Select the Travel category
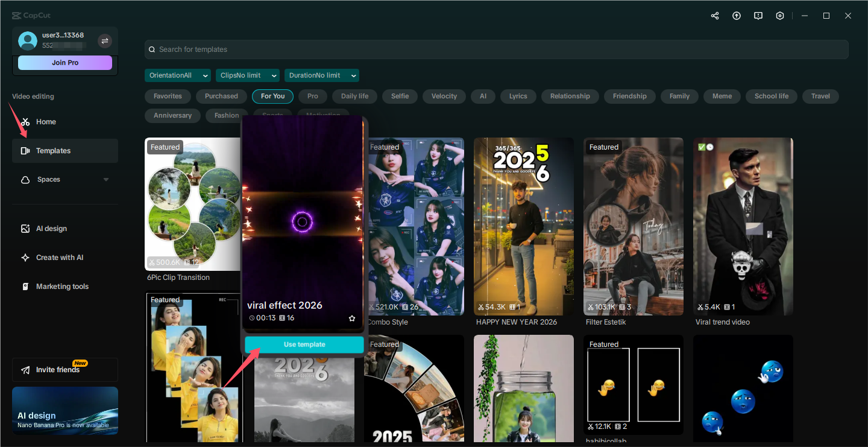868x447 pixels. [820, 96]
